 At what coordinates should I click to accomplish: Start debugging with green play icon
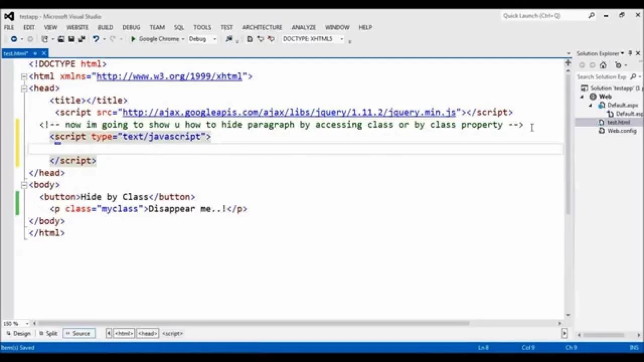[x=133, y=39]
